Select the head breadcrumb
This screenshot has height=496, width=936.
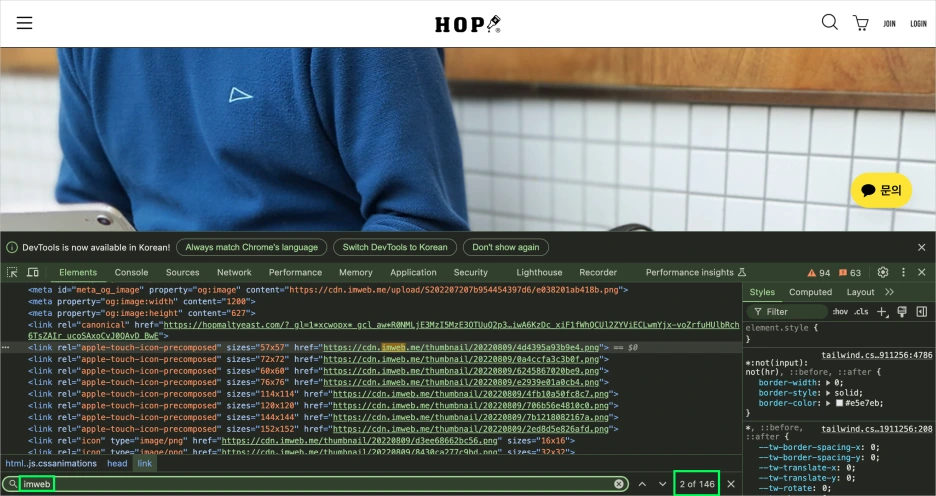[x=117, y=463]
